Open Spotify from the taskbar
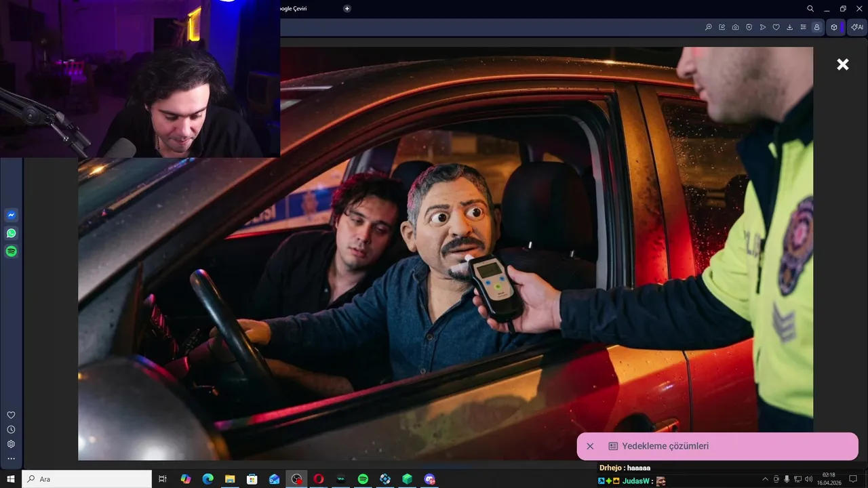 tap(363, 479)
